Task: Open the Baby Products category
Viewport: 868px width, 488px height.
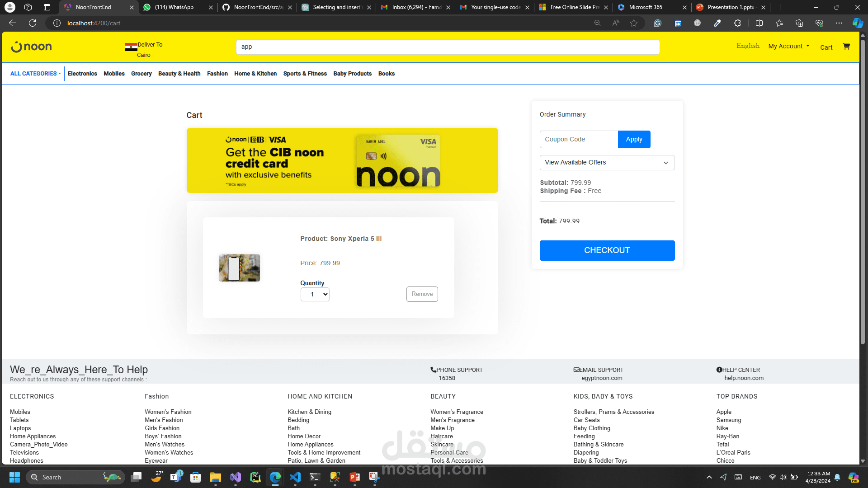Action: point(352,74)
